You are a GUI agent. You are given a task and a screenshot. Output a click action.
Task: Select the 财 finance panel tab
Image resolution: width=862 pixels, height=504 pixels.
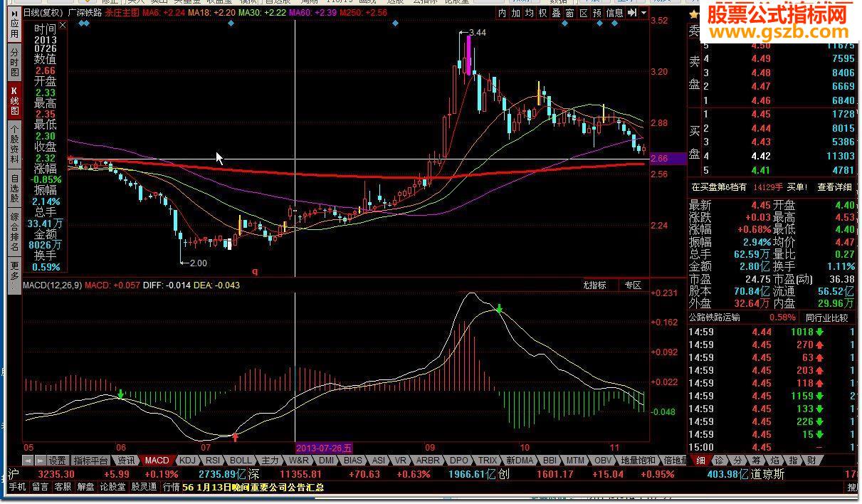coord(811,460)
